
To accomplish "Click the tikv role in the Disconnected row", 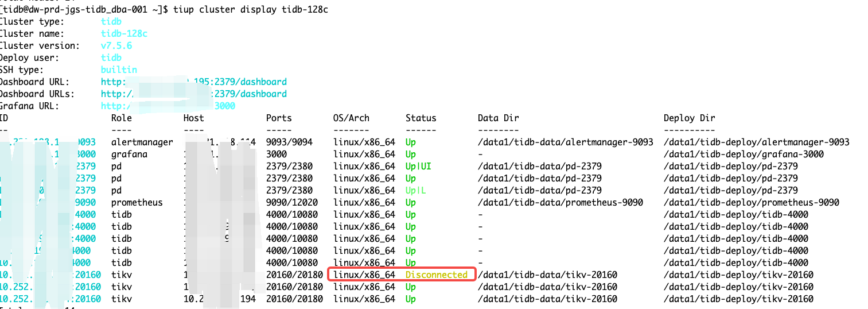I will click(x=122, y=275).
